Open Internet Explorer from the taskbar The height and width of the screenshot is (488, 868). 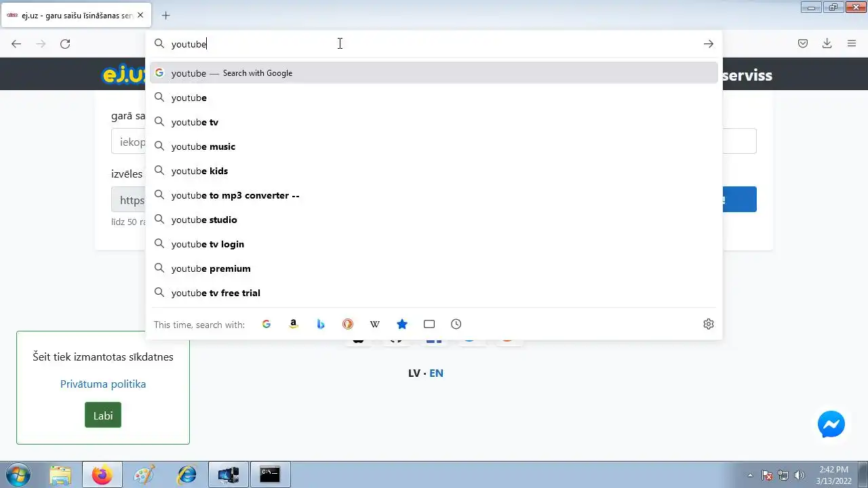click(186, 475)
